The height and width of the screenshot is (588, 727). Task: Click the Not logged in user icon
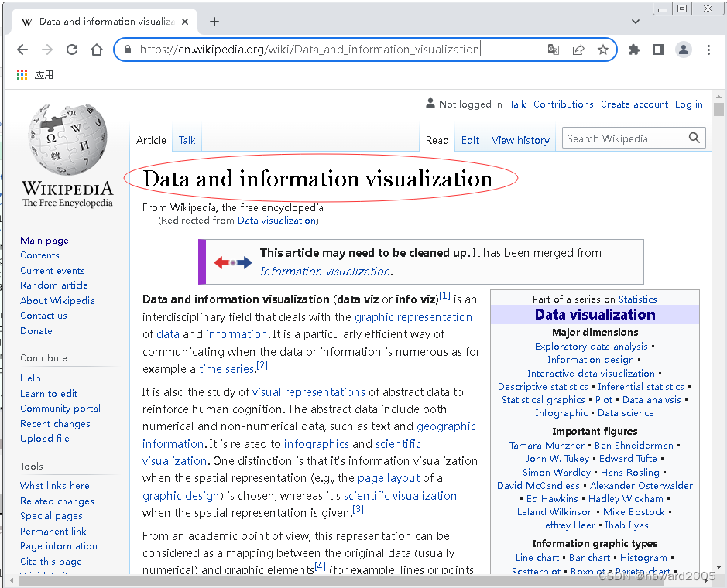[430, 104]
